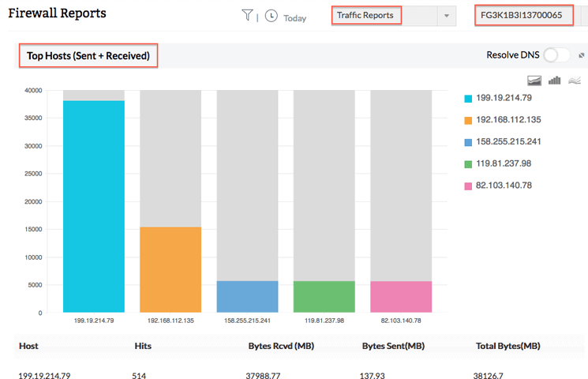This screenshot has height=379, width=588.
Task: Click Bytes Rcvd value 37988.77
Action: (263, 375)
